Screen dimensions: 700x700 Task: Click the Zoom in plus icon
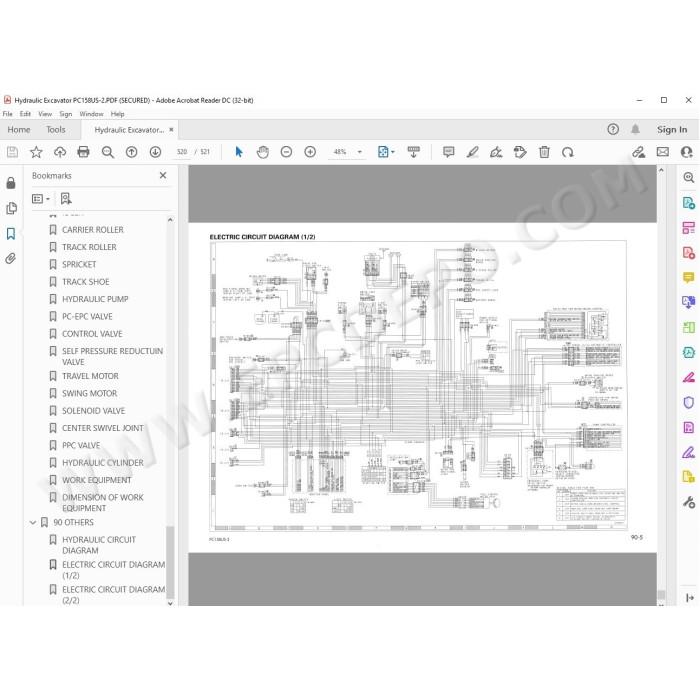310,152
